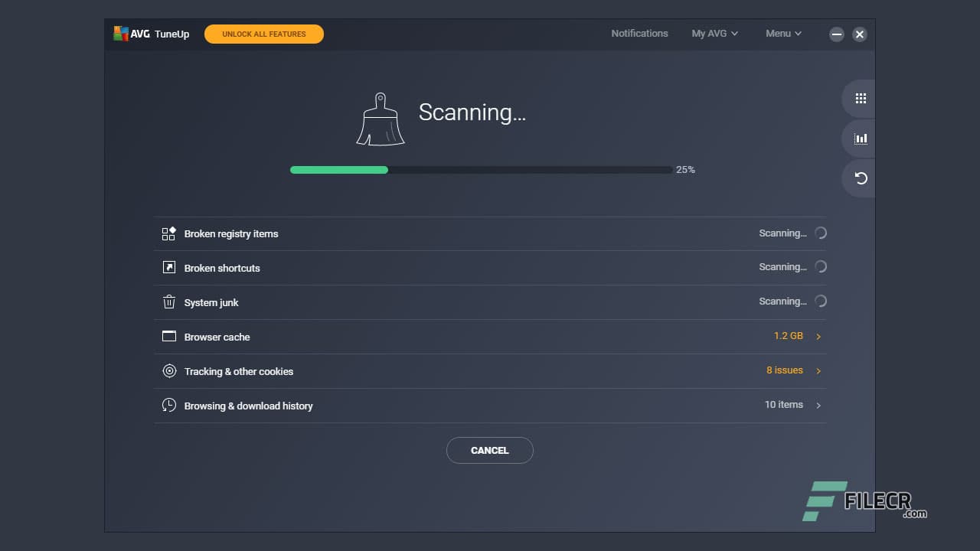Open the My AVG dropdown

coord(714,33)
